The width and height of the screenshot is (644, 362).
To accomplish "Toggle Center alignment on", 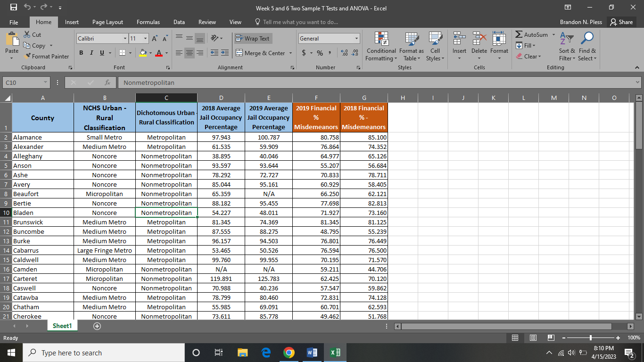I will tap(189, 53).
